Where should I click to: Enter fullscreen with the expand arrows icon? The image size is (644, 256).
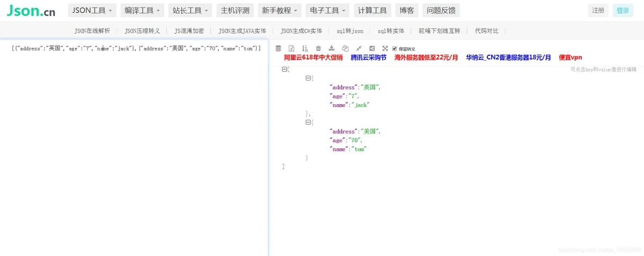click(385, 48)
